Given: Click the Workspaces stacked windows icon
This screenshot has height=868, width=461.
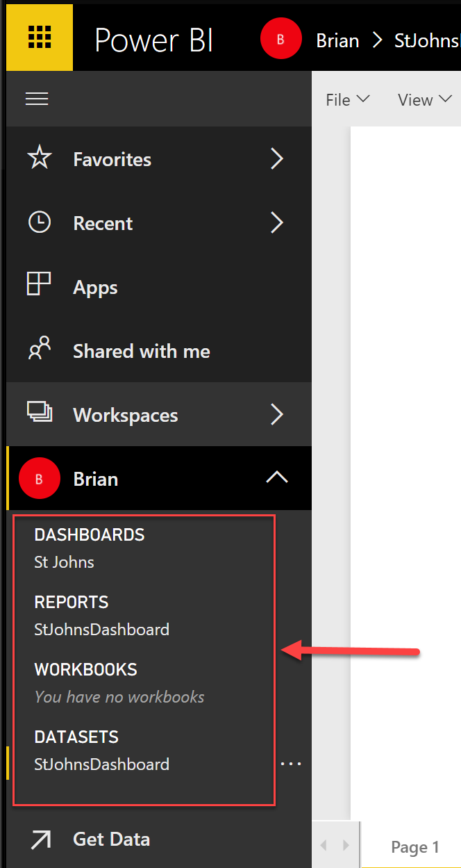Looking at the screenshot, I should 40,413.
